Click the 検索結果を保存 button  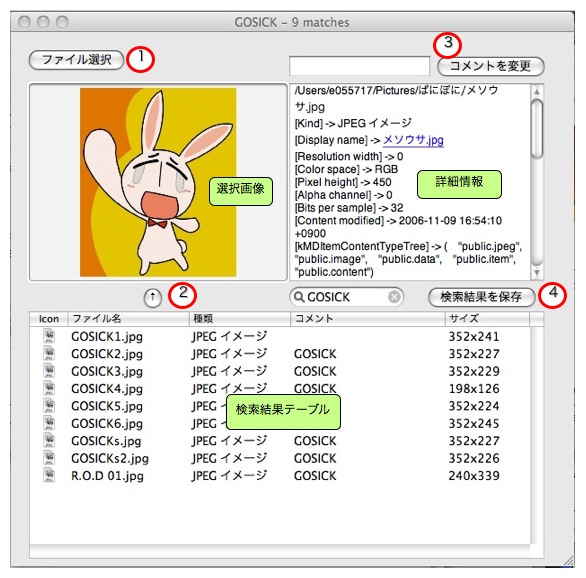click(x=481, y=297)
